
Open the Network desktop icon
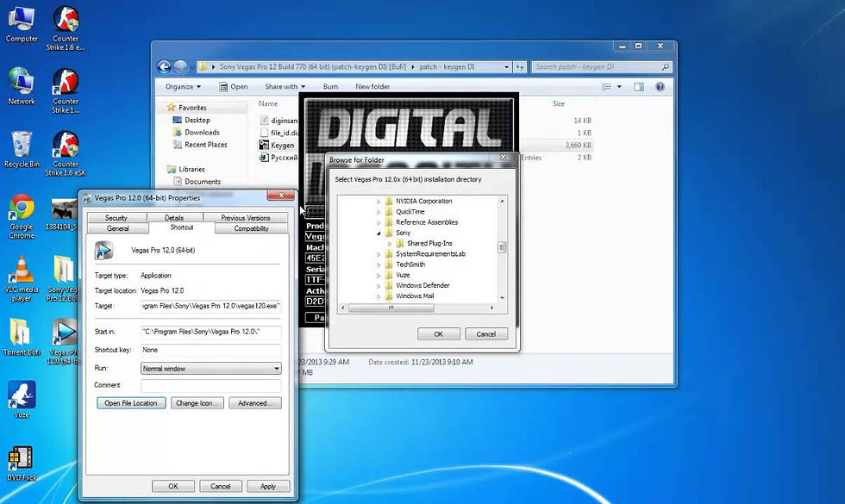pyautogui.click(x=22, y=86)
